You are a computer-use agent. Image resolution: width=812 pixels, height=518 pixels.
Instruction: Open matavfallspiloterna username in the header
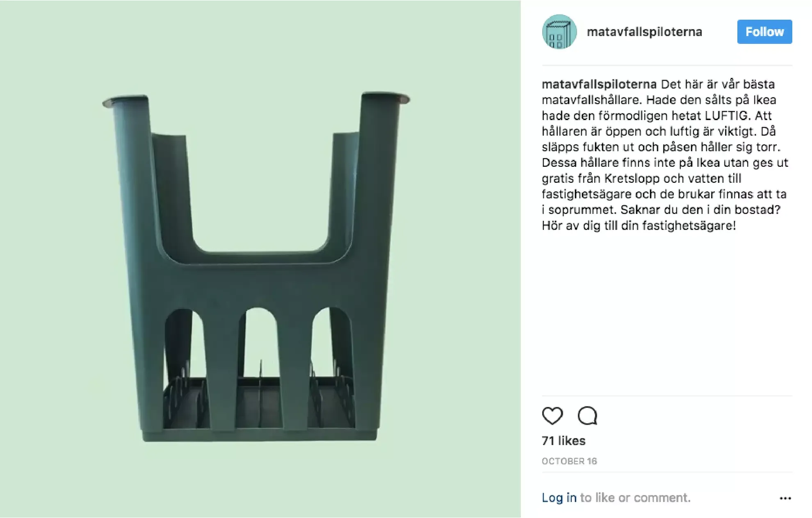[x=644, y=32]
